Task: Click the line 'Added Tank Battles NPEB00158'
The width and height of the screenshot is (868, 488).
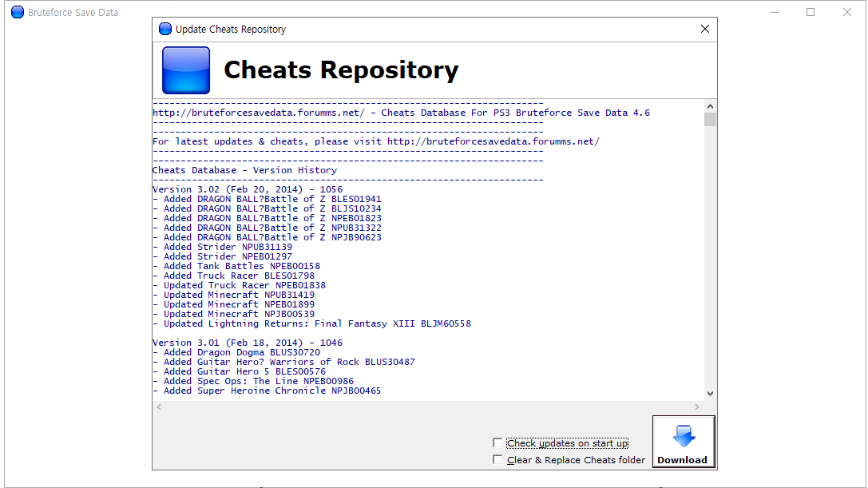Action: (236, 267)
